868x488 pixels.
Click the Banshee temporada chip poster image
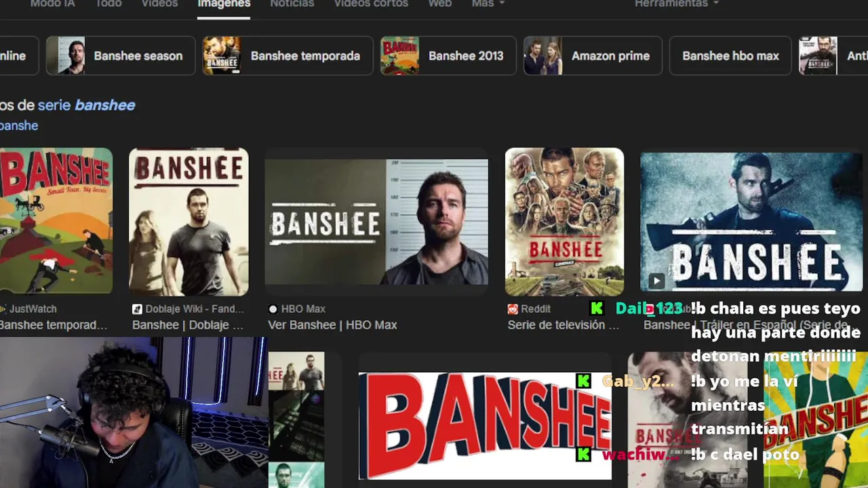(222, 56)
